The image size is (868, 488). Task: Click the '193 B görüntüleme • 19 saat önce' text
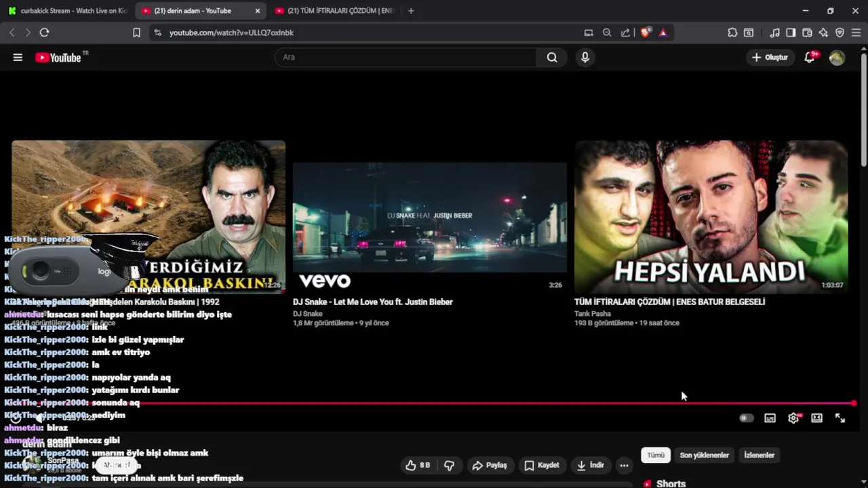coord(627,323)
